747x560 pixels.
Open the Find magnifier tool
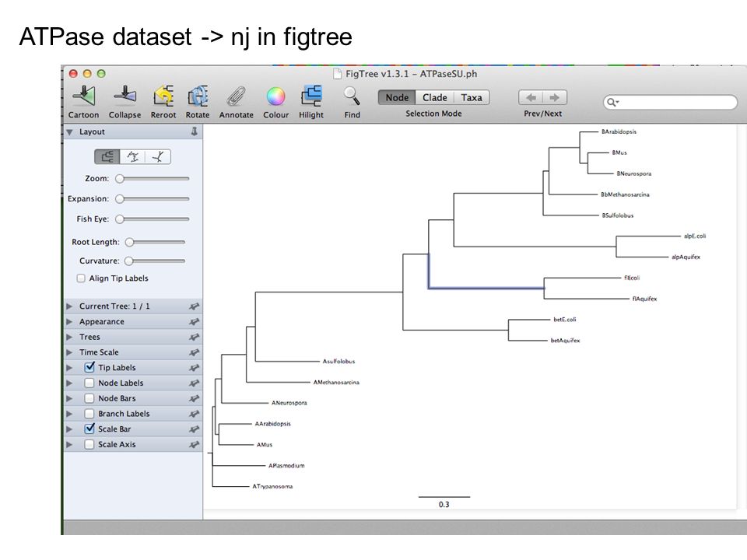[352, 96]
